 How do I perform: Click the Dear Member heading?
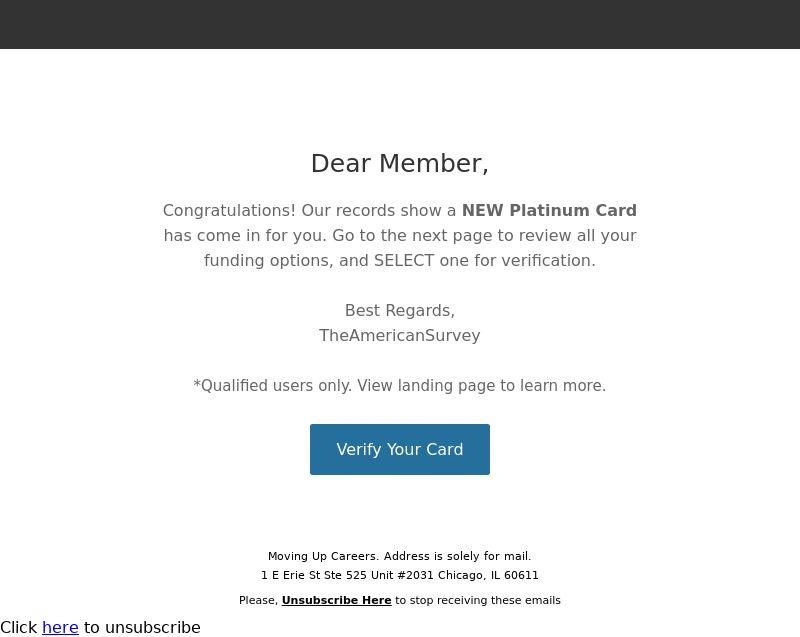point(399,164)
